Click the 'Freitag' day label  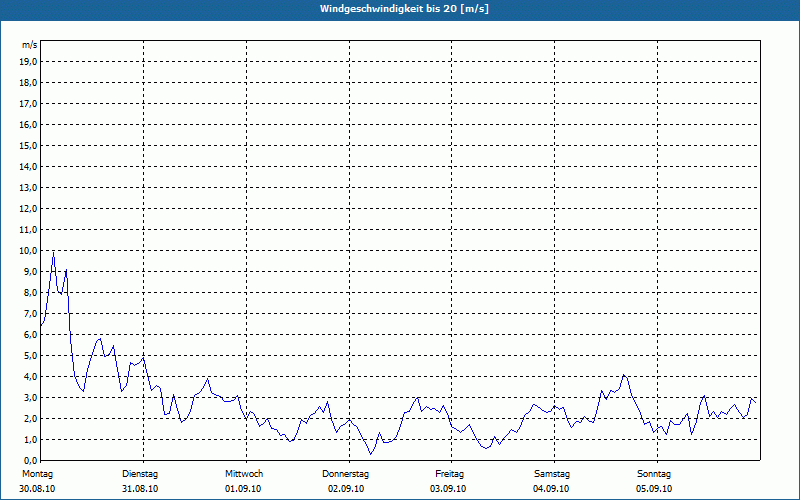(x=449, y=474)
